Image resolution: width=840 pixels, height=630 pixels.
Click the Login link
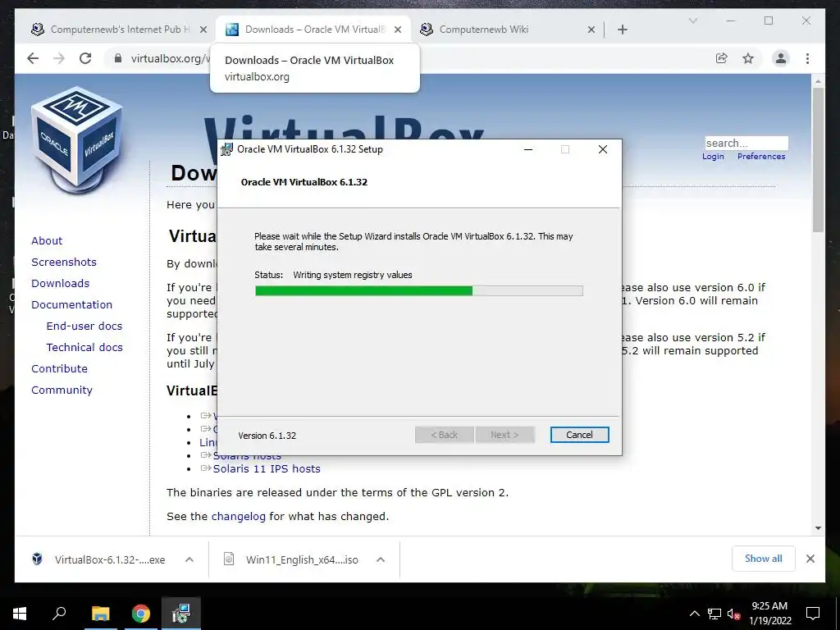[x=713, y=157]
